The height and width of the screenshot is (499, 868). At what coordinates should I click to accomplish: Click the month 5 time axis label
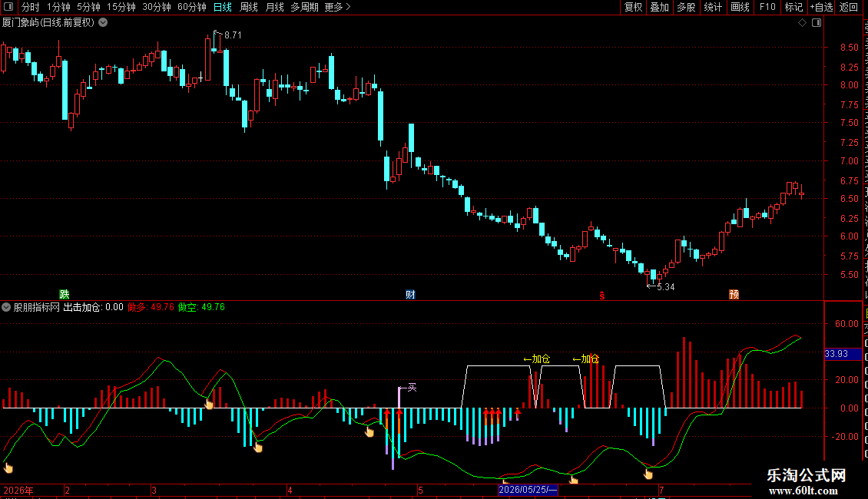[420, 490]
